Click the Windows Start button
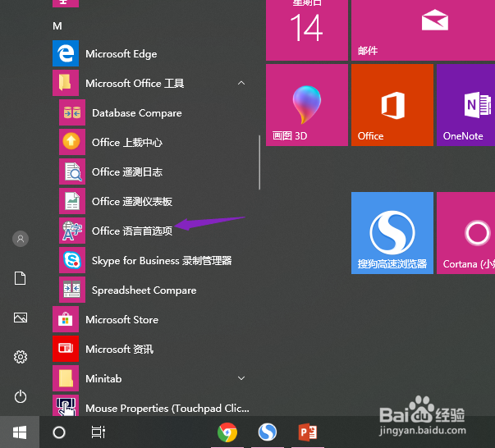This screenshot has width=495, height=448. click(x=20, y=432)
